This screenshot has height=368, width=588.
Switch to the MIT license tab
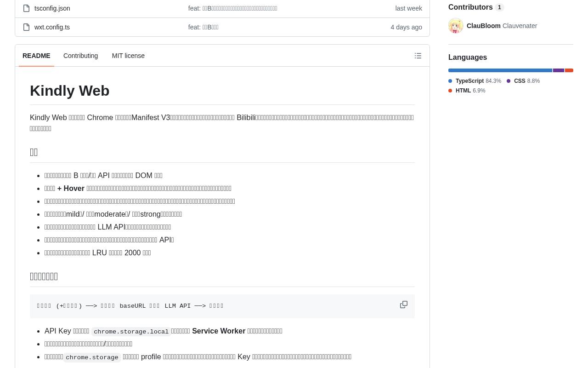128,56
